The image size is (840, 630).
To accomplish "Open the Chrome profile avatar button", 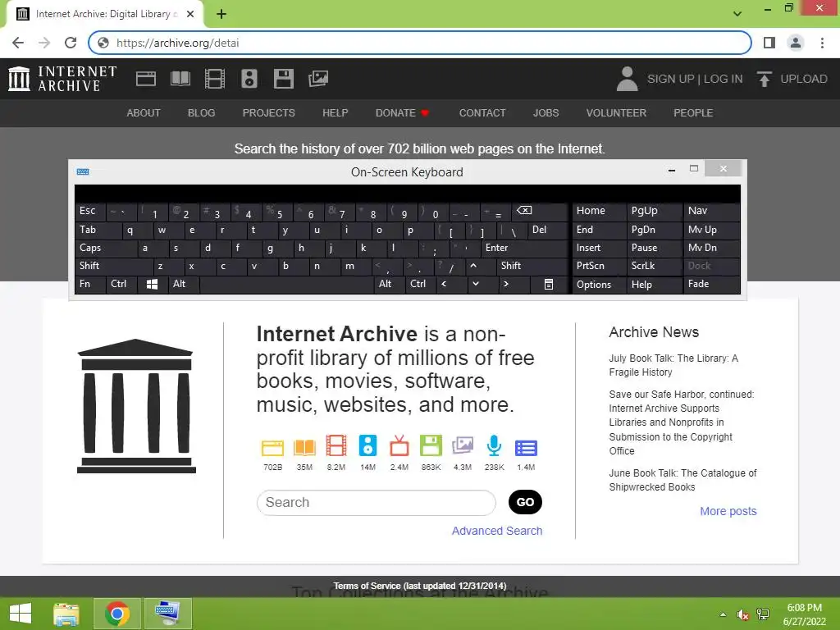I will (x=796, y=43).
